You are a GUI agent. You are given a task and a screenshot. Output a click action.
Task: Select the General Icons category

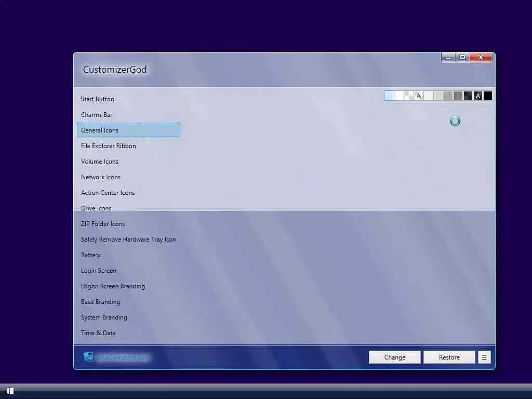tap(129, 130)
